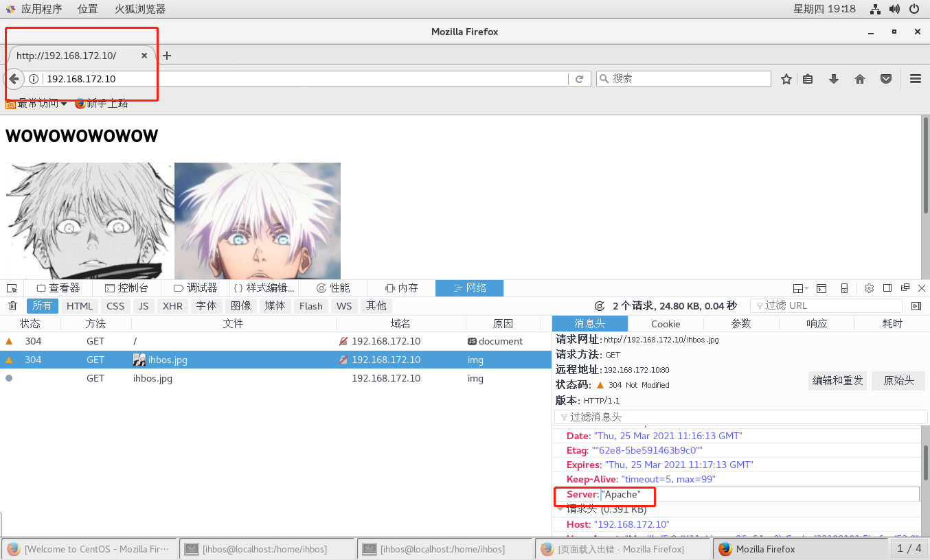Open a new tab with plus button

point(166,56)
